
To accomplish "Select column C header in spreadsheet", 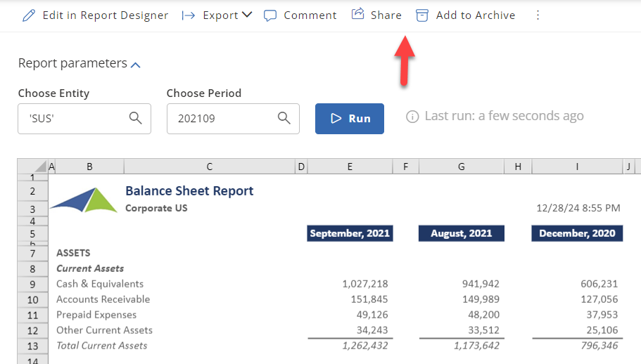I will tap(209, 167).
